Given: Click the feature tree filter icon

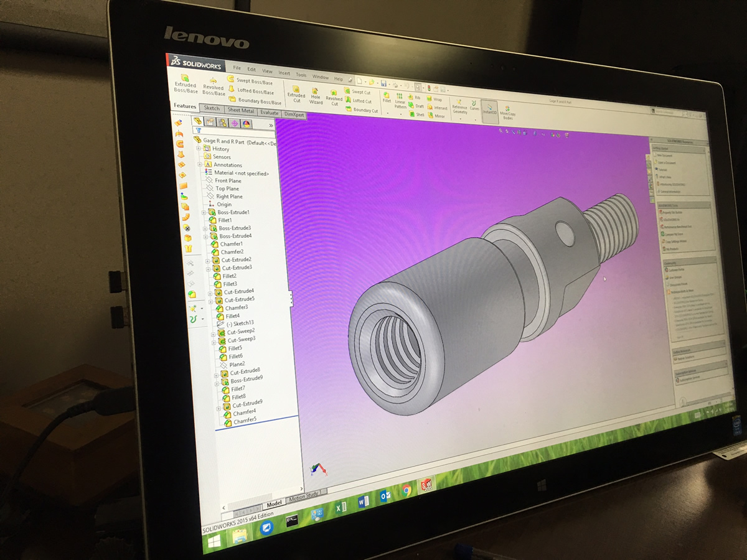Looking at the screenshot, I should click(x=199, y=131).
